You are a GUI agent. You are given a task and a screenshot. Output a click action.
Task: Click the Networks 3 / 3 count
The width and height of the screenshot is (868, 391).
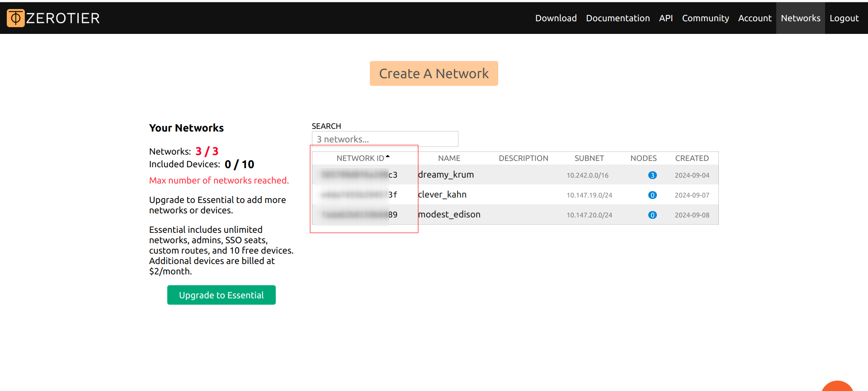207,151
